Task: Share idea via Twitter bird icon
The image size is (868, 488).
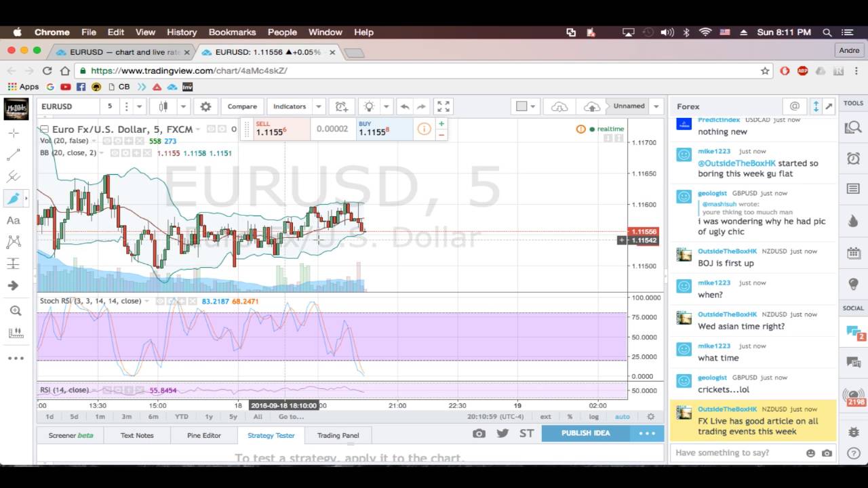Action: 502,433
